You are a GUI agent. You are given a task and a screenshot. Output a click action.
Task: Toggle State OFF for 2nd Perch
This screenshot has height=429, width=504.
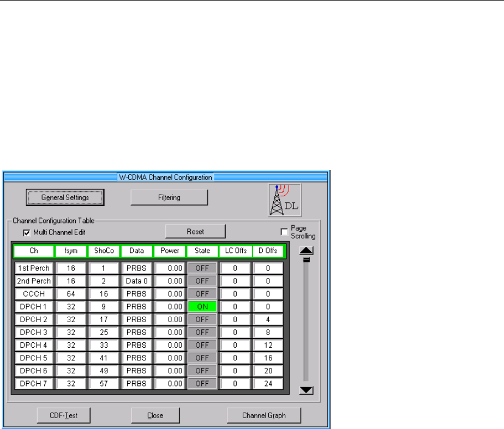tap(202, 281)
